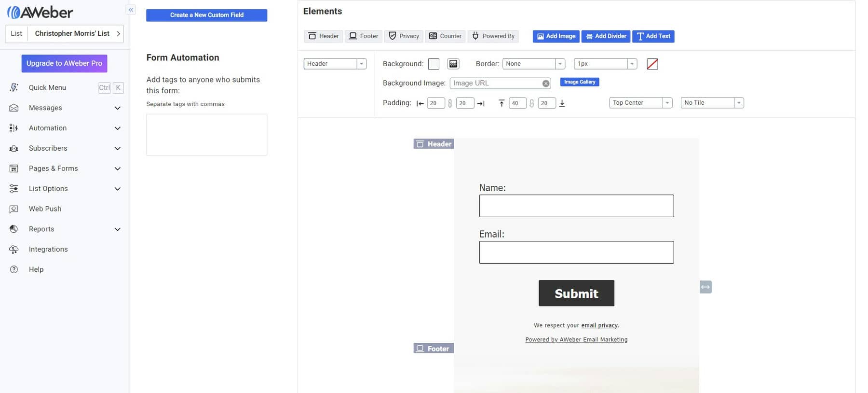Click the form width resize handle icon
Screen dimensions: 868x393
705,287
